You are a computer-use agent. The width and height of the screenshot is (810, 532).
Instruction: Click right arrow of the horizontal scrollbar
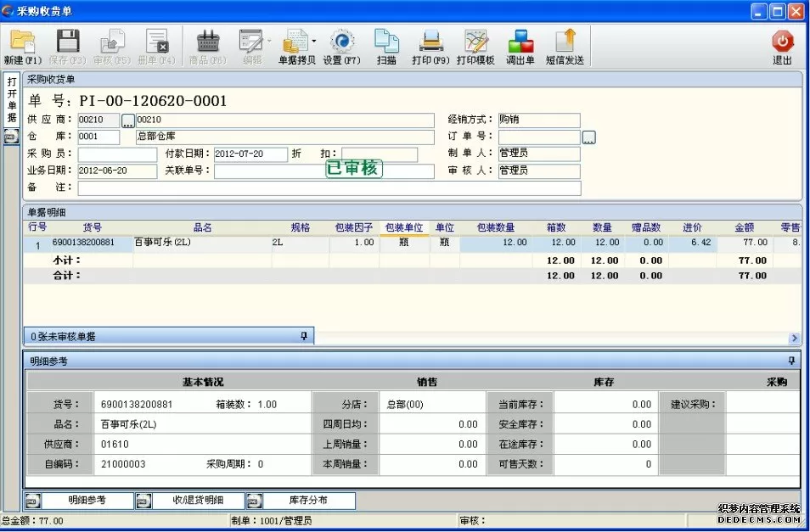(x=795, y=338)
